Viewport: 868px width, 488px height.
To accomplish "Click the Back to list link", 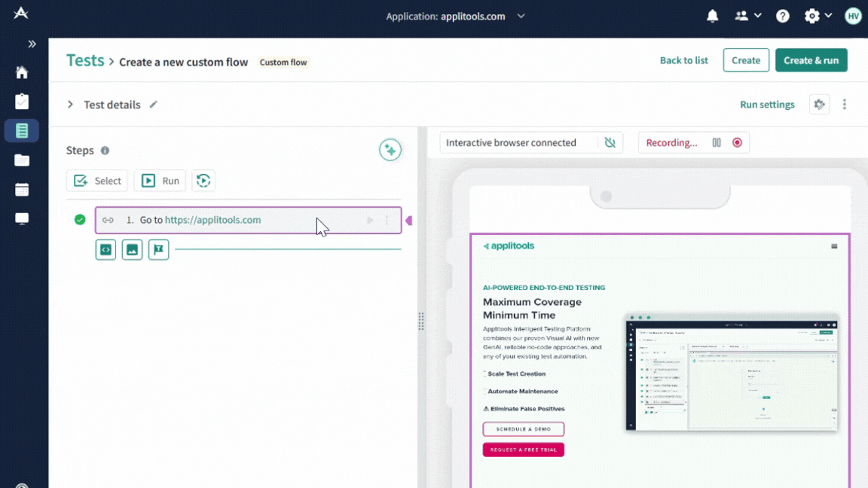I will [x=683, y=60].
